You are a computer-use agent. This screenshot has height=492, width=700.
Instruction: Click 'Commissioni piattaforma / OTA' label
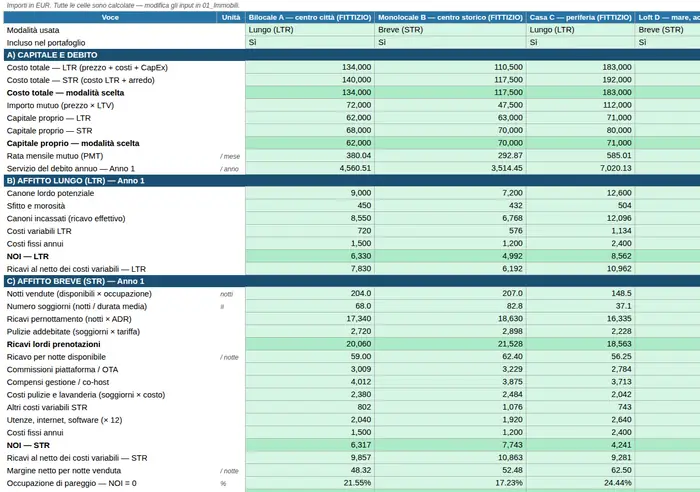(62, 370)
